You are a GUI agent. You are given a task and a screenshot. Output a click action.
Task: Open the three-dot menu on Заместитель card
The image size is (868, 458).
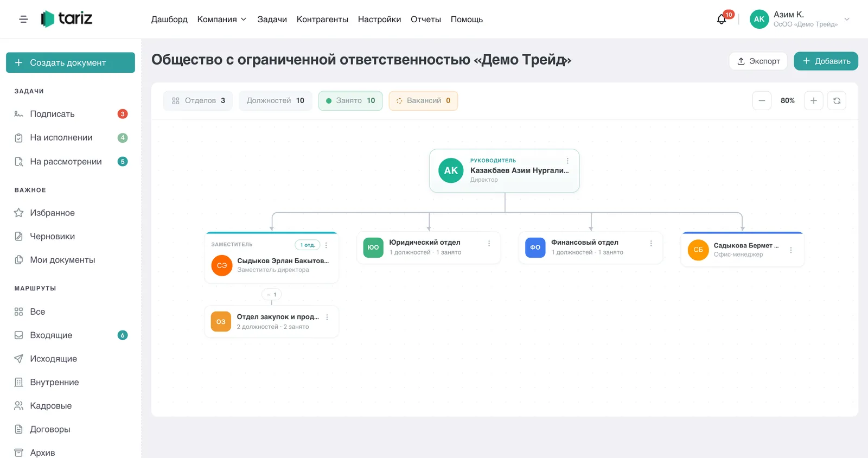(326, 245)
